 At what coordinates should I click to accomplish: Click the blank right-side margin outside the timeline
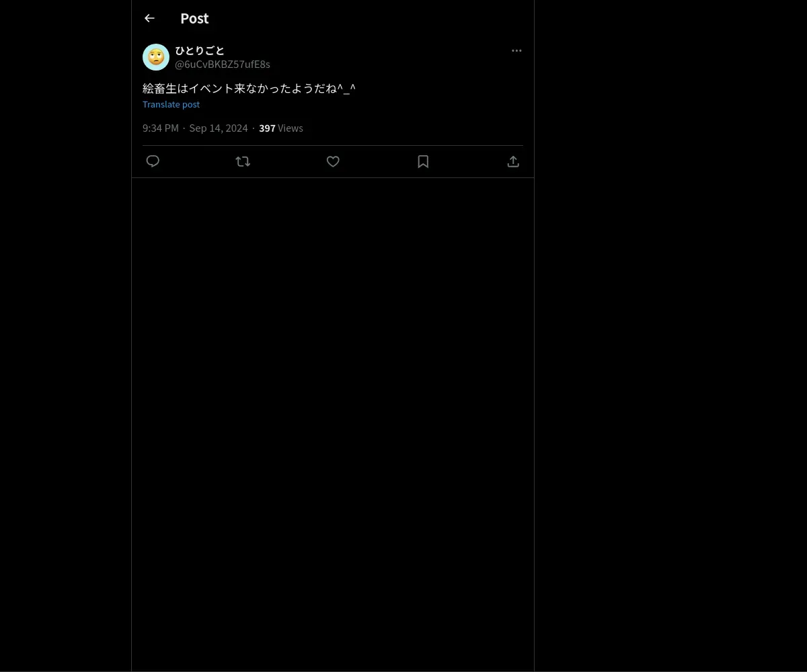670,336
